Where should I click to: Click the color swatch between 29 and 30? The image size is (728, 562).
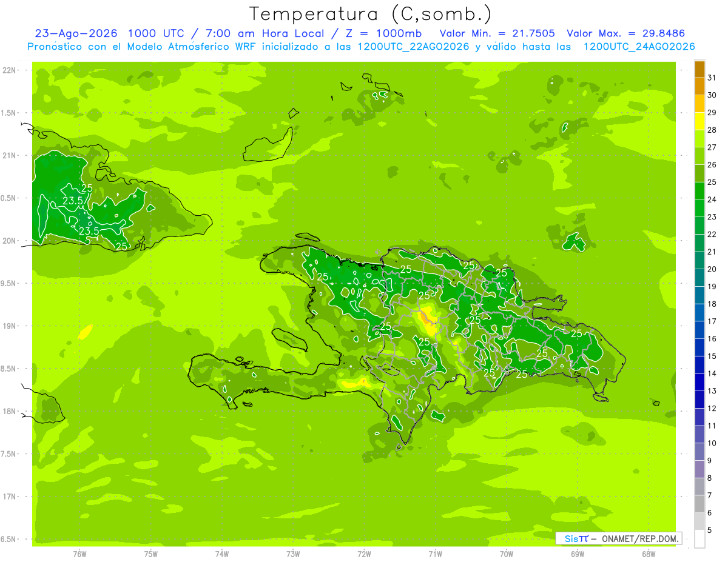[699, 104]
